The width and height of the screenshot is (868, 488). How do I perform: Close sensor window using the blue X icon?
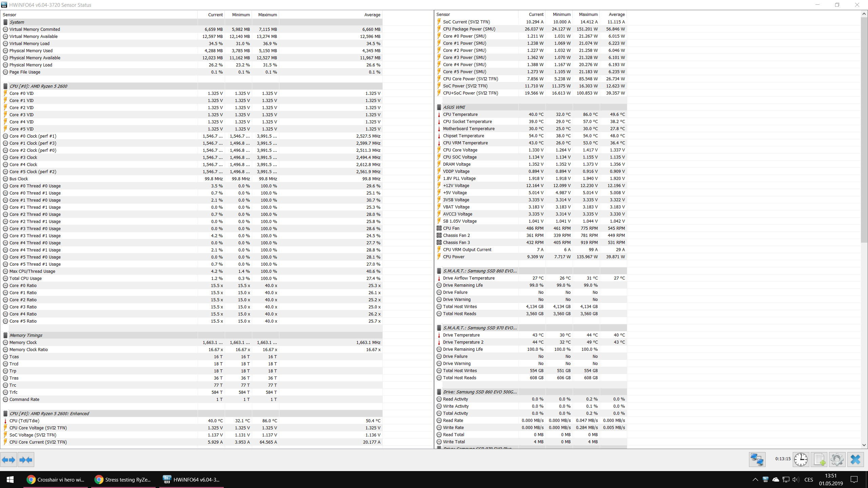point(855,460)
